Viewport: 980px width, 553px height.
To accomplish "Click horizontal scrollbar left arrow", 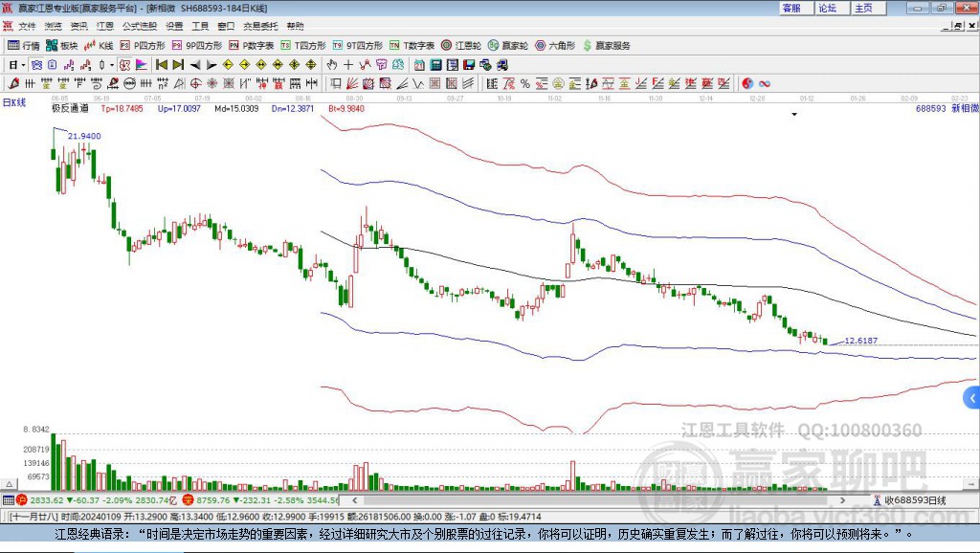I will (355, 500).
